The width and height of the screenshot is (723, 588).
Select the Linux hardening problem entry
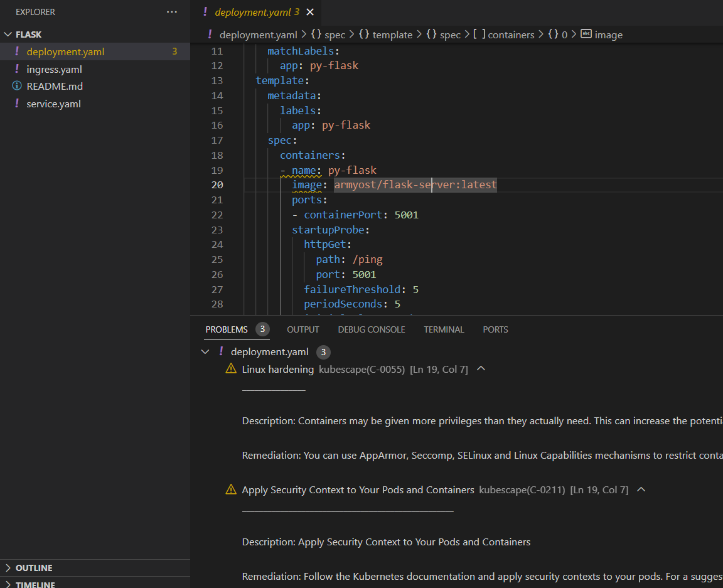[277, 370]
